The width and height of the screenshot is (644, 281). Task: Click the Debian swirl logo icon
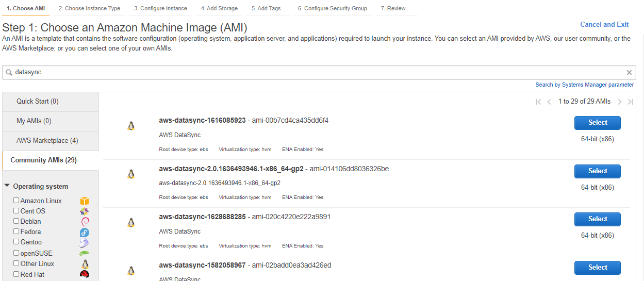[85, 222]
